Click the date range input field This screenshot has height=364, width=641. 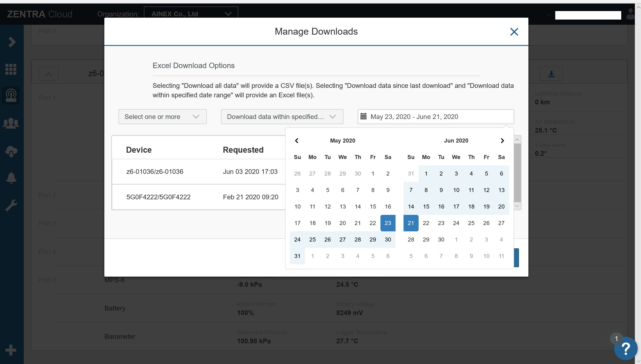point(436,116)
